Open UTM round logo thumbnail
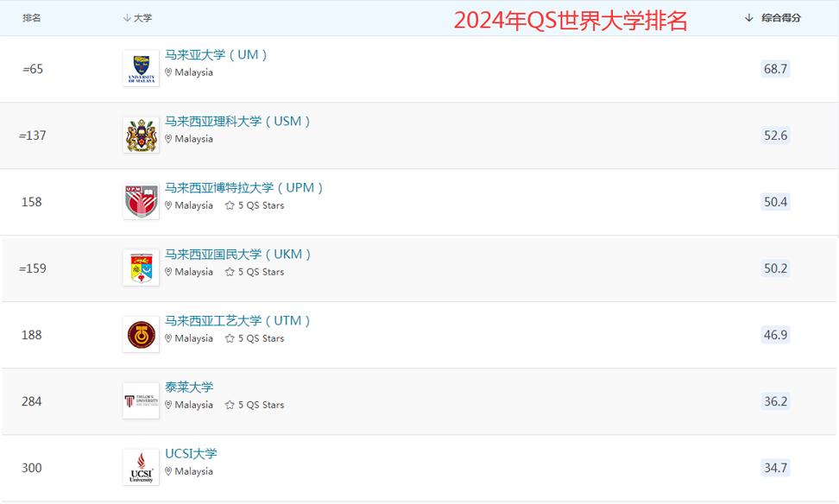The width and height of the screenshot is (839, 504). click(142, 334)
